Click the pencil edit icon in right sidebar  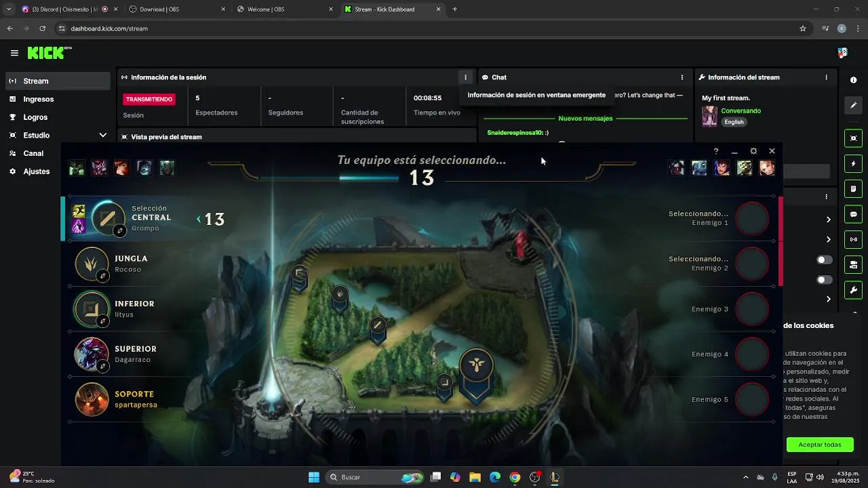click(853, 105)
